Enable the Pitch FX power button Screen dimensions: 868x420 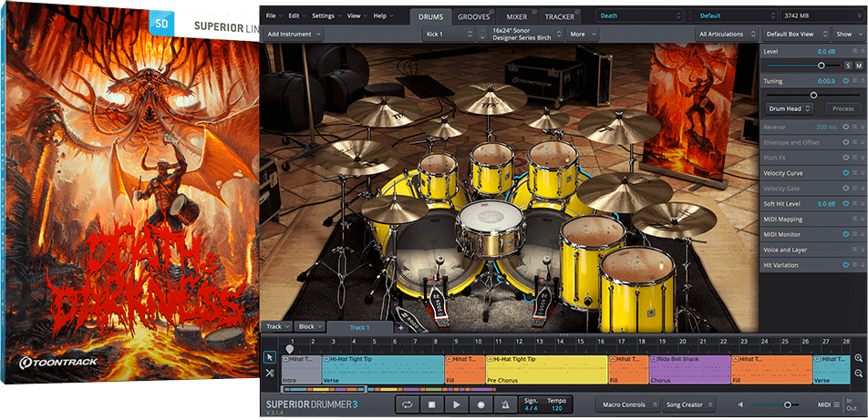pyautogui.click(x=846, y=158)
